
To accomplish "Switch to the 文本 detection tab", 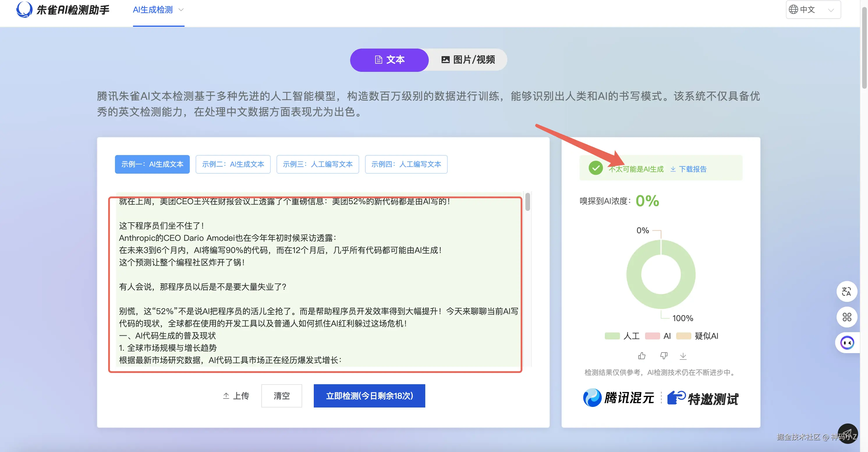I will point(389,60).
